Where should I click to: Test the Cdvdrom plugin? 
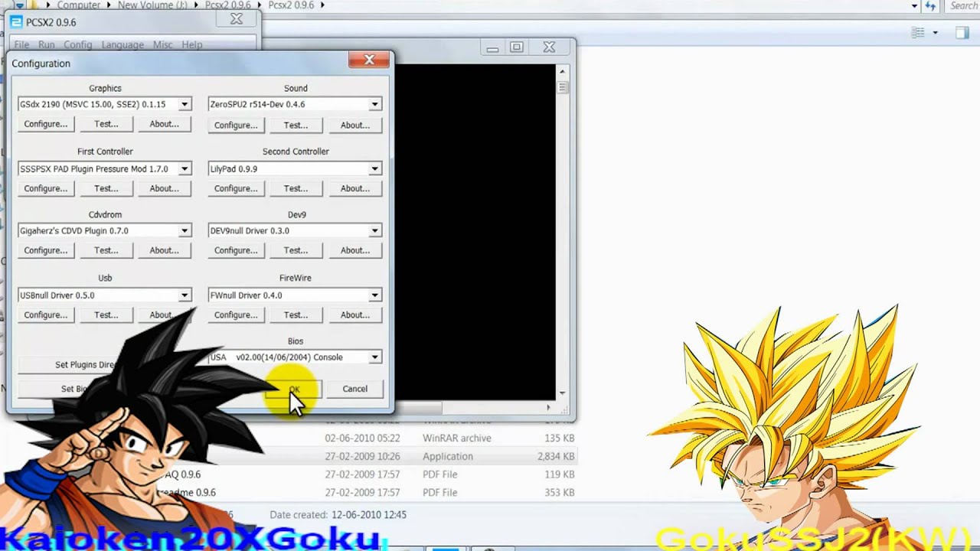pyautogui.click(x=106, y=250)
